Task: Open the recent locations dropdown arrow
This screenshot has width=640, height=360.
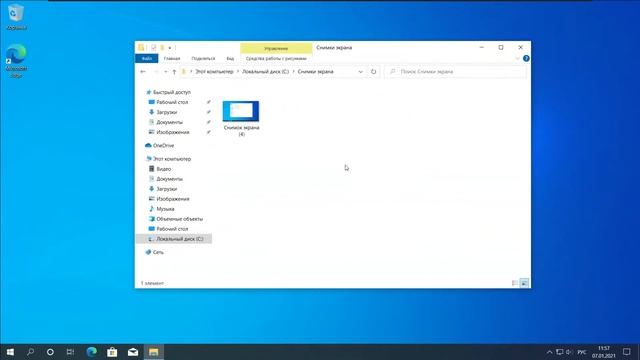Action: click(165, 72)
